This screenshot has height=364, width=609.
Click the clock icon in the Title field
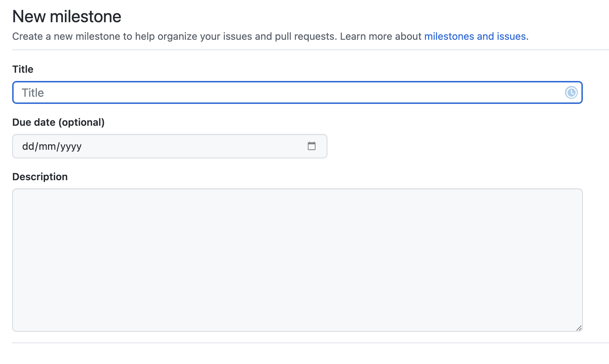coord(571,92)
